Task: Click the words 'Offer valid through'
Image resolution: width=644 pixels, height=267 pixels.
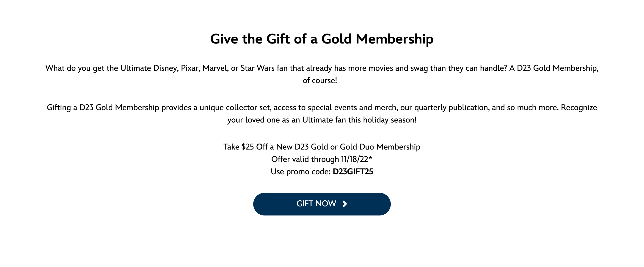Action: click(305, 159)
